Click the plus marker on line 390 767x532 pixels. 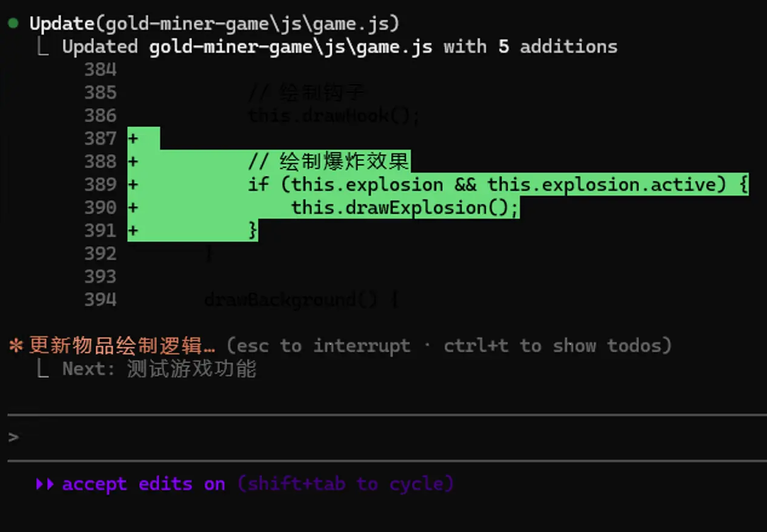[133, 208]
